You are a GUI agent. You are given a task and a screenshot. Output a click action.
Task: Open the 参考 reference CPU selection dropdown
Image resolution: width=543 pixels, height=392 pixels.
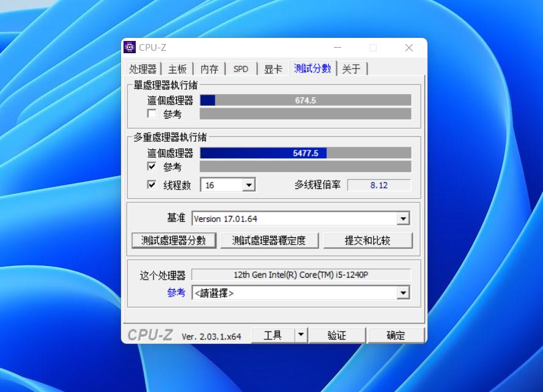(x=403, y=292)
